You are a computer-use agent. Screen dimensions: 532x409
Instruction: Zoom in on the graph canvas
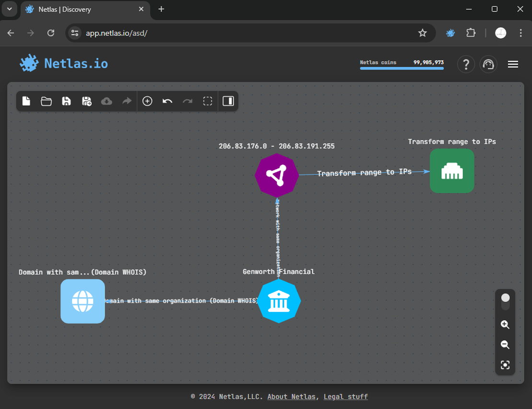(x=505, y=324)
